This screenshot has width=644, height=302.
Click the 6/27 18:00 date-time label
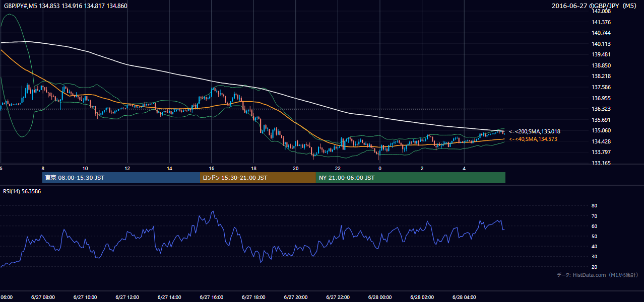coord(253,297)
